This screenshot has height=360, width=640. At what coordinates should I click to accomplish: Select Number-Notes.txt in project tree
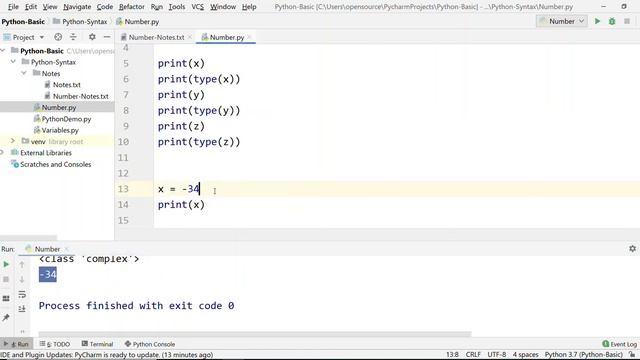tap(80, 96)
